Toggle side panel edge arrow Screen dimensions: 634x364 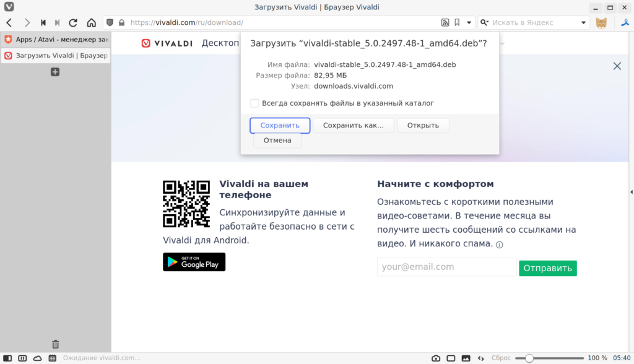632,192
